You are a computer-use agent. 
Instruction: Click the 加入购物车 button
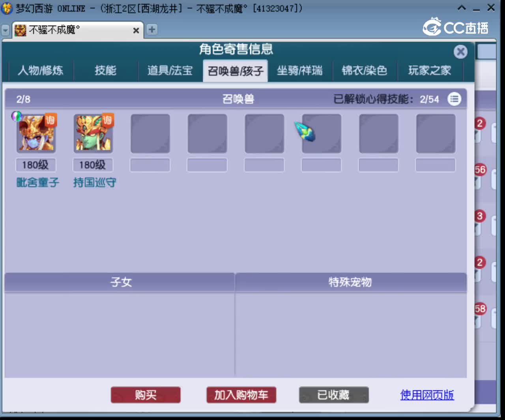(241, 395)
